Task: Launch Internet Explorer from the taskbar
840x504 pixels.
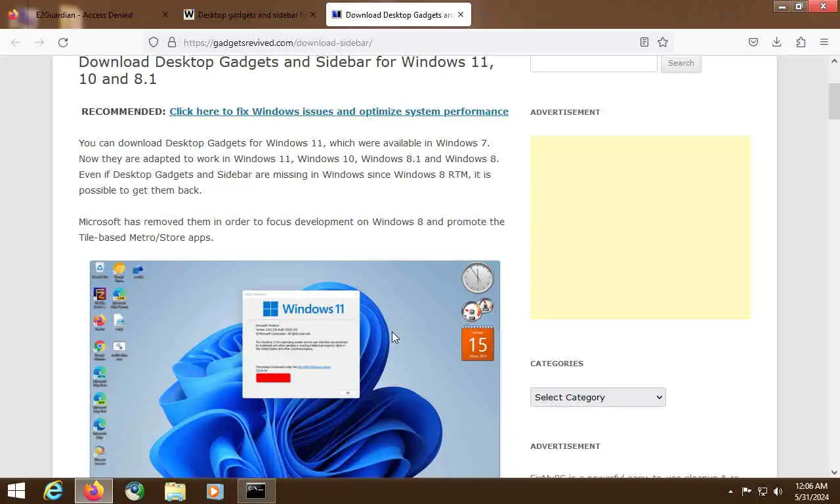Action: click(x=53, y=491)
